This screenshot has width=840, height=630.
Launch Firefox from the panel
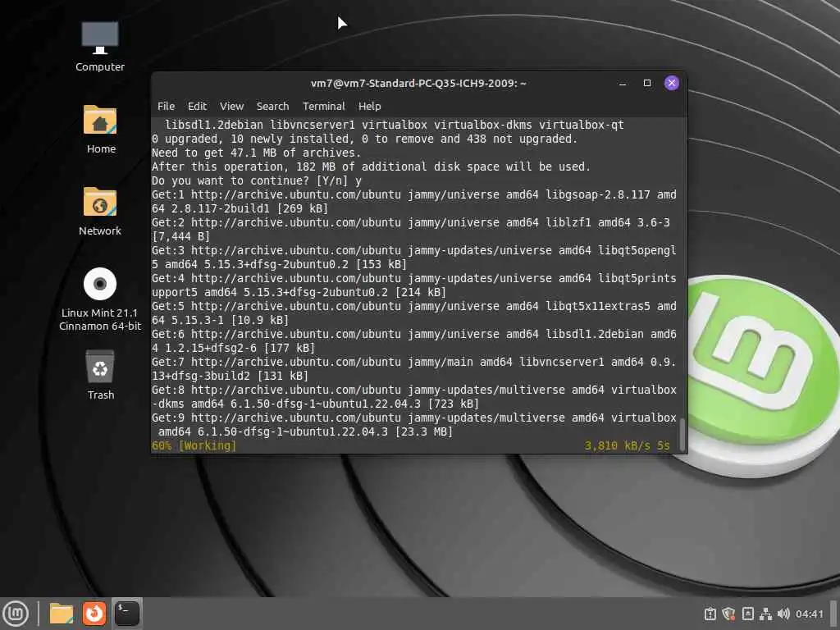[x=94, y=614]
